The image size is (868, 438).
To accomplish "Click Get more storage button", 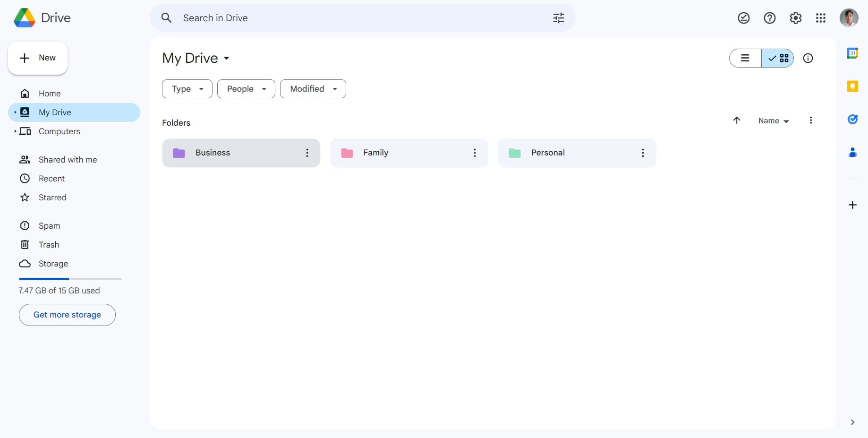I will tap(67, 315).
